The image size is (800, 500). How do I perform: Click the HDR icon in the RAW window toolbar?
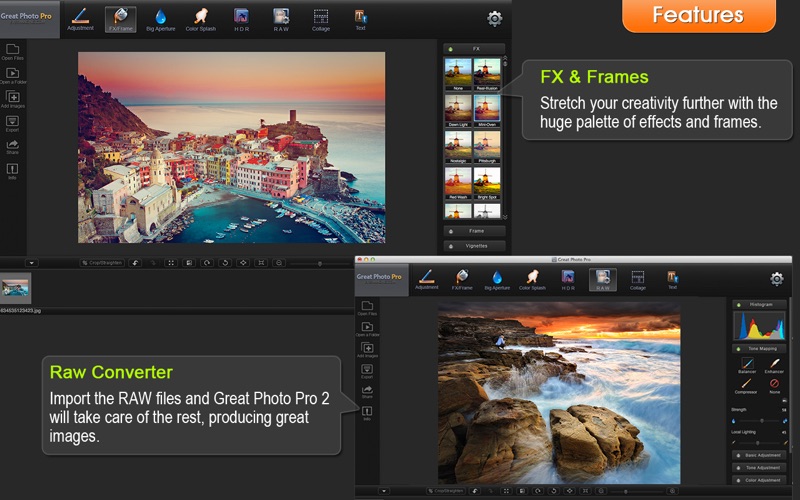click(x=568, y=279)
